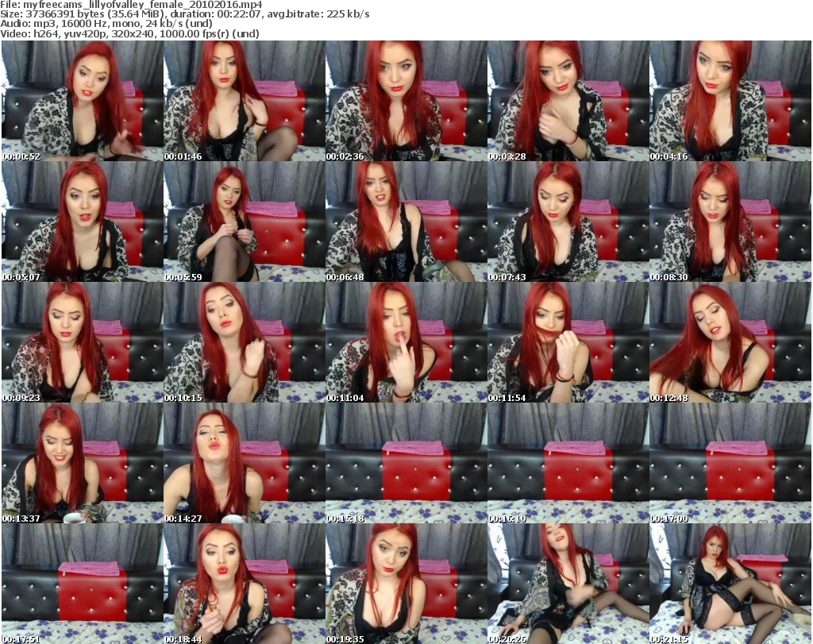Select the thumbnail stamped 00:04:16
Screen dimensions: 813x644
[x=730, y=101]
